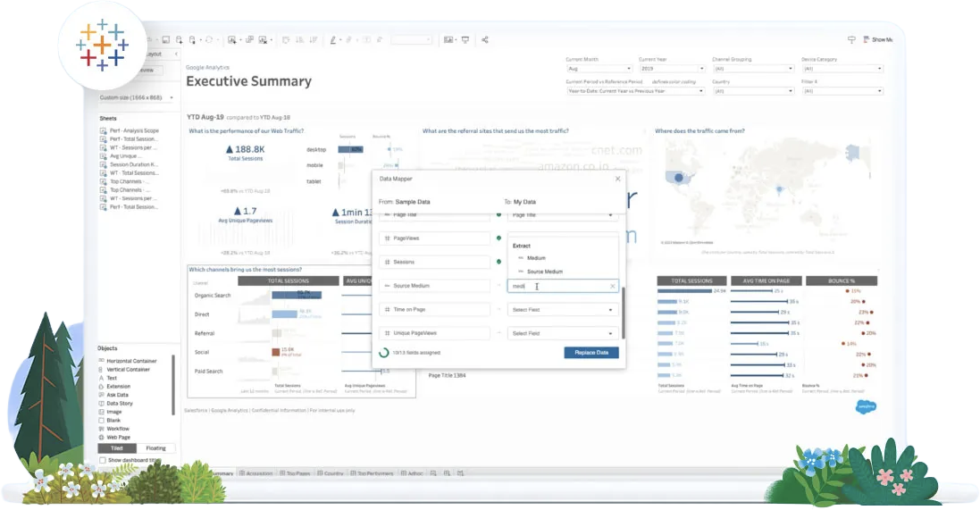This screenshot has width=980, height=510.
Task: Select the Blank object
Action: [x=109, y=420]
